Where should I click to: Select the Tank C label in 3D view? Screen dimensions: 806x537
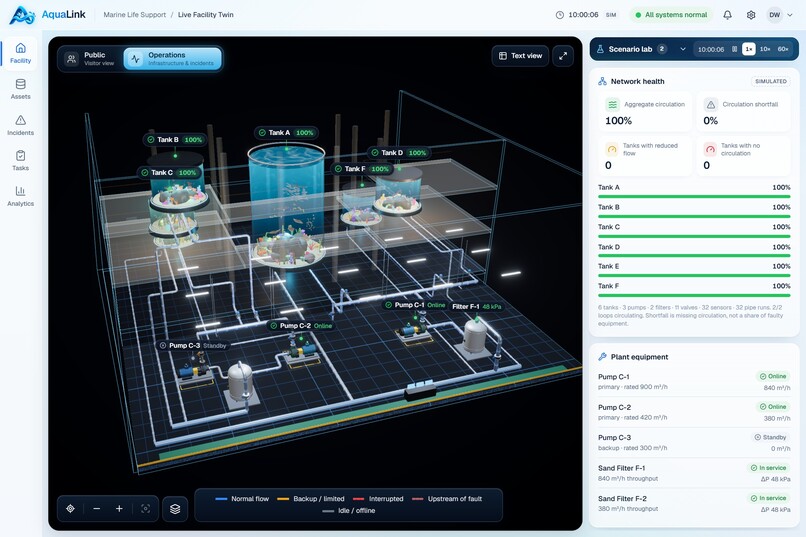[x=169, y=173]
